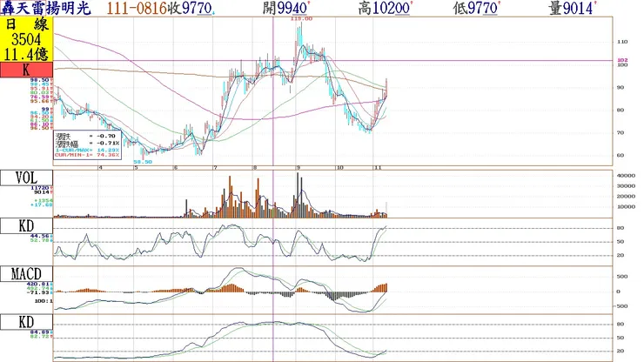Open the VOL indicator panel label
This screenshot has width=644, height=362.
pos(26,178)
